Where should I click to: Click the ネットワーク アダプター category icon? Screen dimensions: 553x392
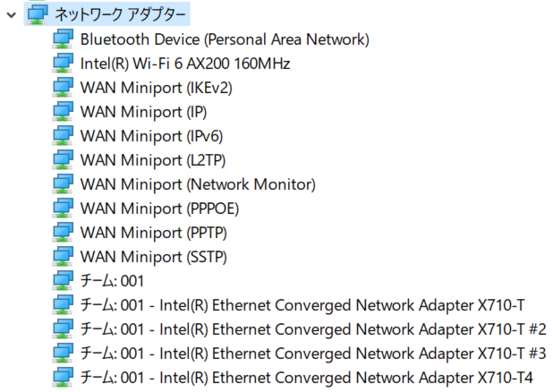pos(38,14)
